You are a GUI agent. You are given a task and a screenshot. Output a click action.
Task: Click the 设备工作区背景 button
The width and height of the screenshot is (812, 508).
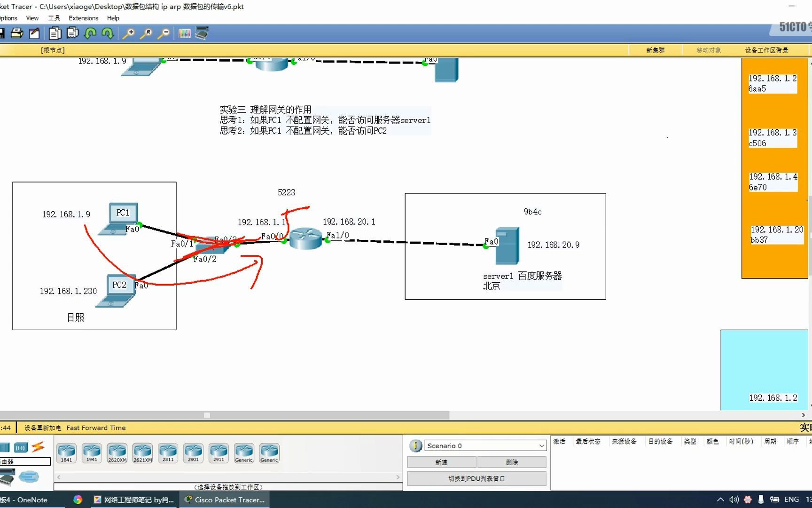(767, 50)
